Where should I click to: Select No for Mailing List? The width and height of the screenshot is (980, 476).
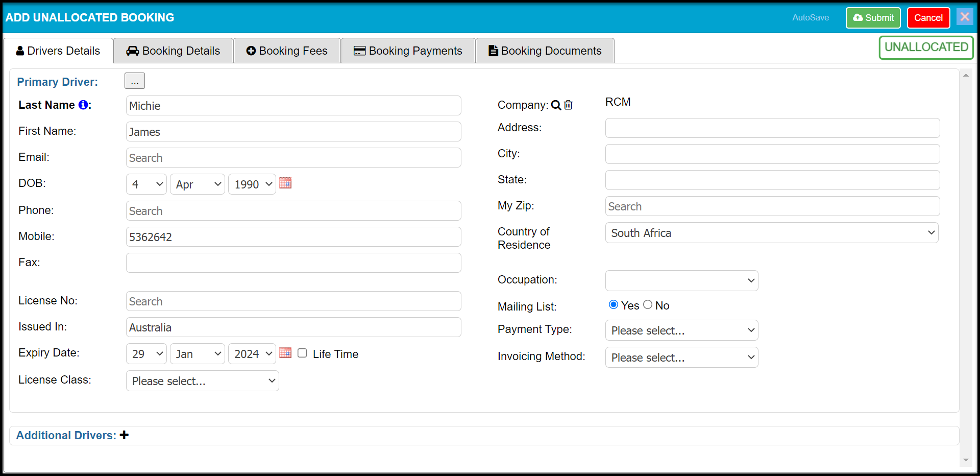click(x=648, y=305)
